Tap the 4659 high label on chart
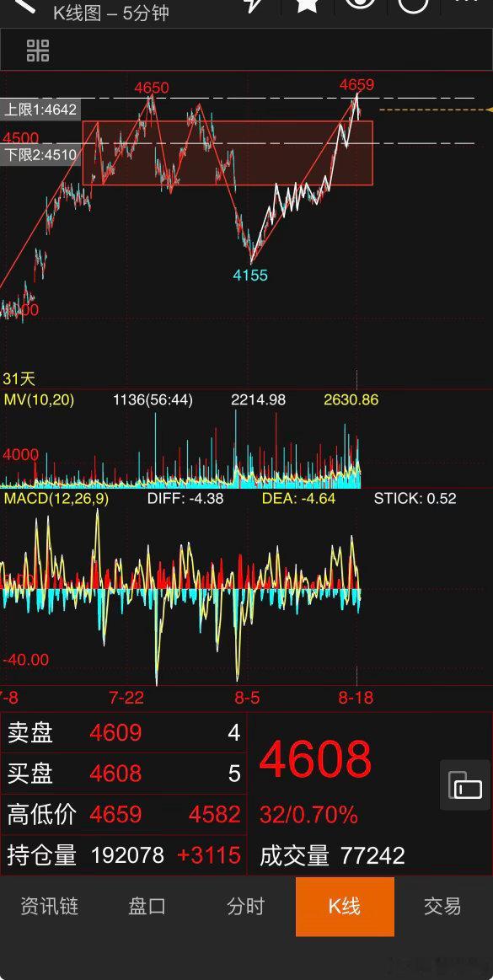 coord(356,84)
